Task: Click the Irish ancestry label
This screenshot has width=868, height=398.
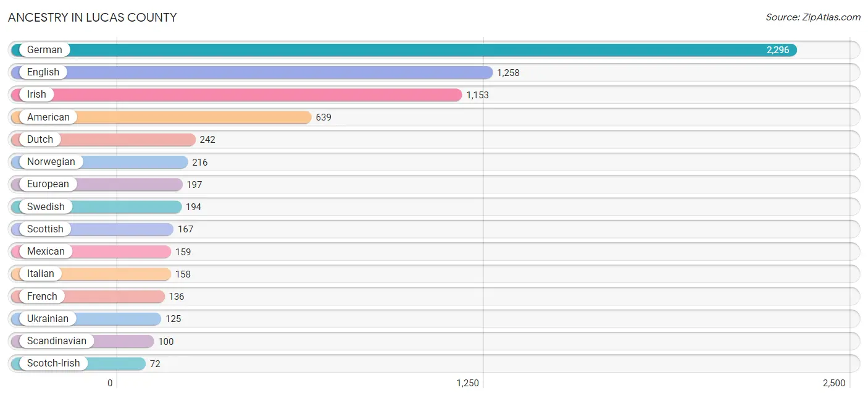Action: 36,95
